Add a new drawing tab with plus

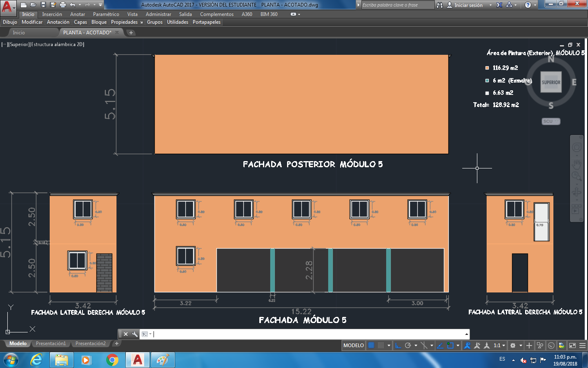[131, 33]
